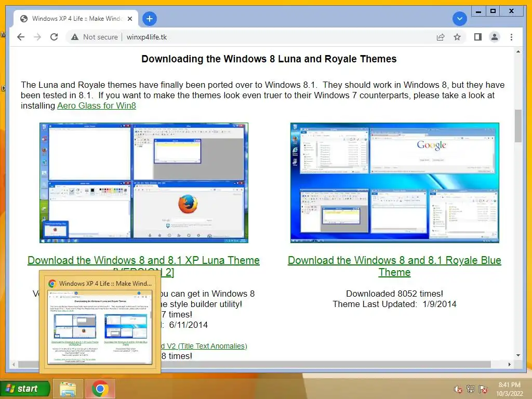The image size is (532, 399).
Task: Maximize the Chrome window
Action: [493, 11]
